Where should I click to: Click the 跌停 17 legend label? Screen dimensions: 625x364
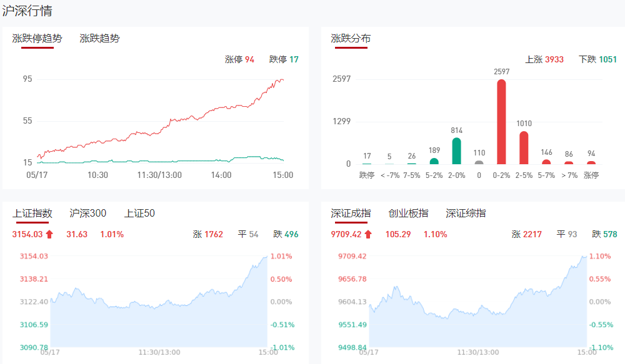(x=284, y=60)
